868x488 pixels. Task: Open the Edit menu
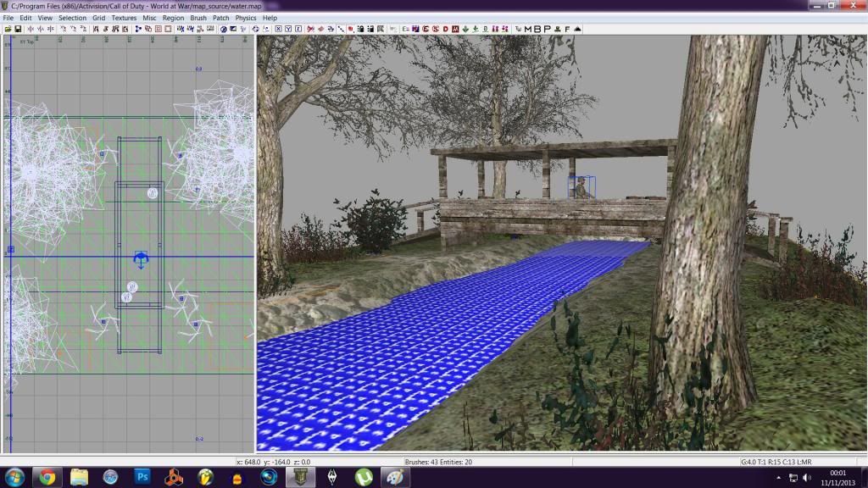[25, 18]
